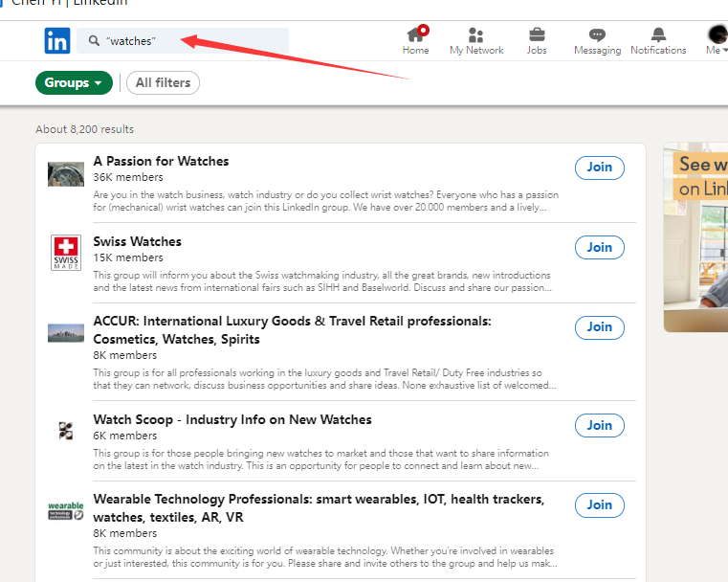Click the wearable technology logo thumbnail
The height and width of the screenshot is (582, 728).
[x=66, y=510]
